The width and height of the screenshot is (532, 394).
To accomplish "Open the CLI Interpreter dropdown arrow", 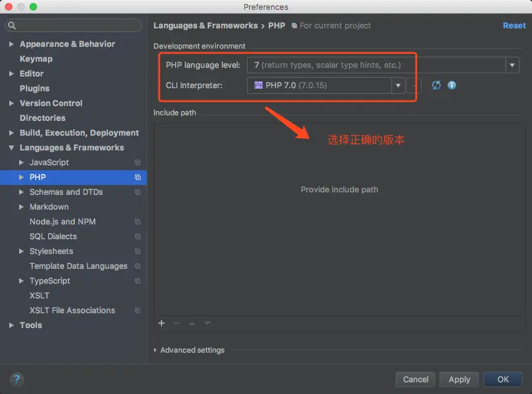I will (x=398, y=85).
